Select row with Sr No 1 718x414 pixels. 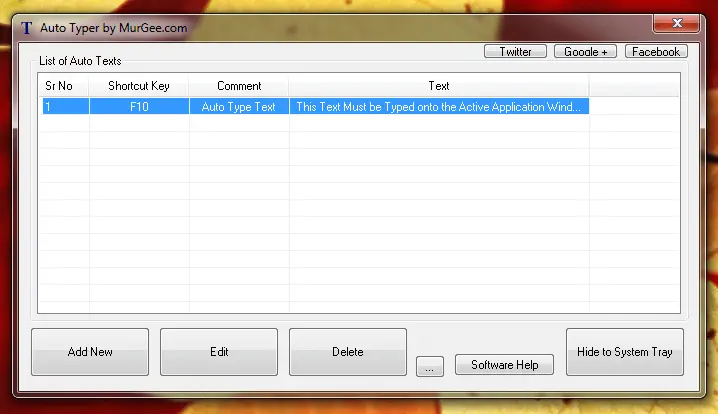(62, 107)
